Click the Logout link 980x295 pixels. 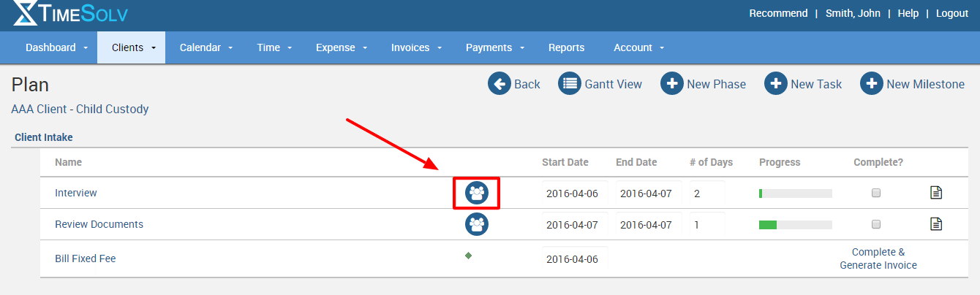point(951,13)
